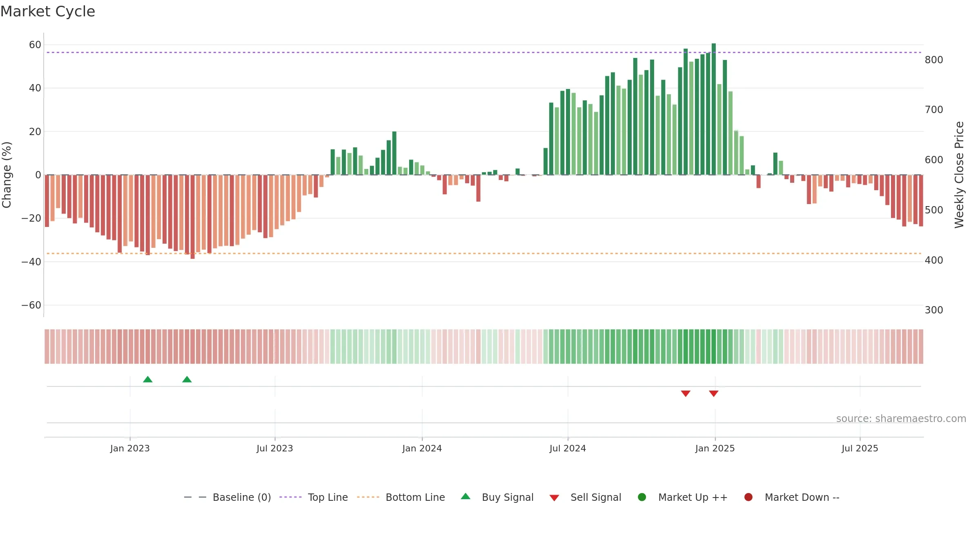Viewport: 980px width, 551px height.
Task: Click the tallest green bar above 60 percent
Action: (x=714, y=109)
